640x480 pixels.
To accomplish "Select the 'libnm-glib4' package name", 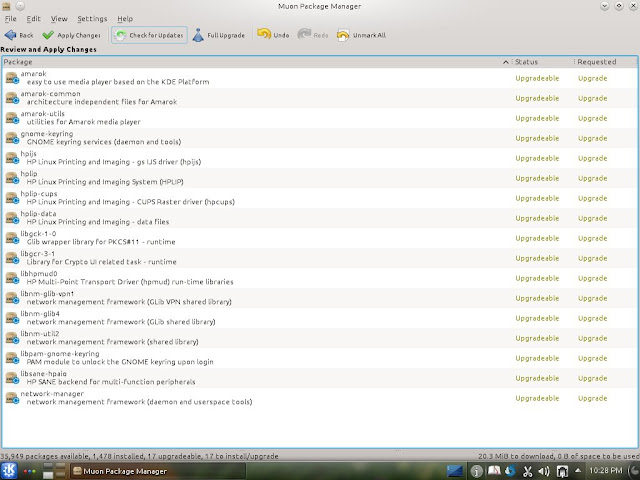I will pos(40,313).
